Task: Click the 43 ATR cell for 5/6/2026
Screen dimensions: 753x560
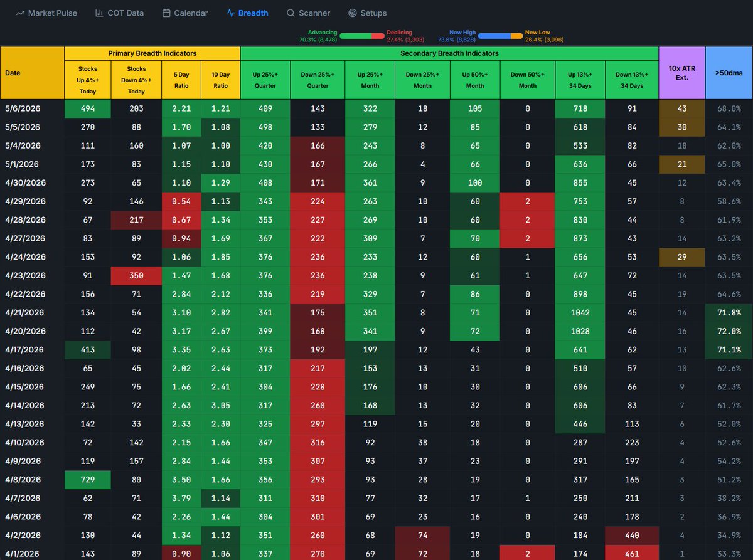Action: pos(682,108)
